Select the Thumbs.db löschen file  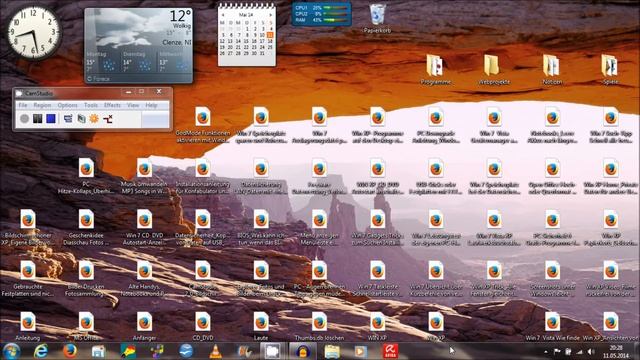click(x=319, y=326)
